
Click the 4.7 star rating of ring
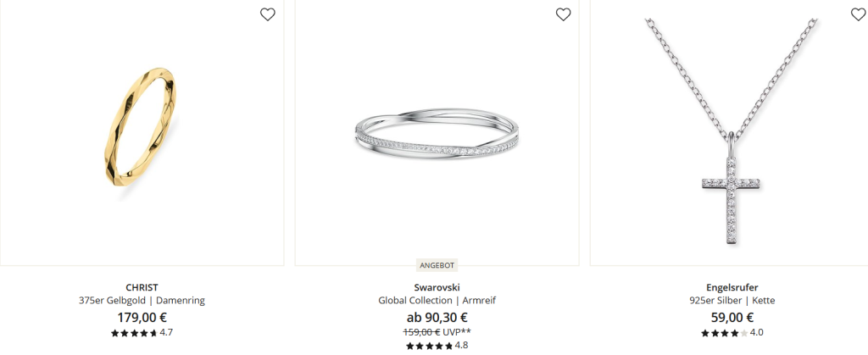coord(142,333)
